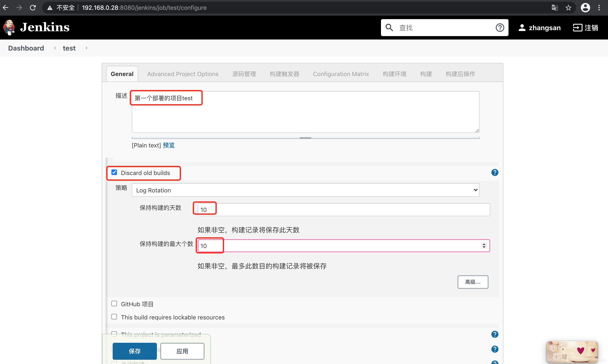Click the 预览 preview link
The width and height of the screenshot is (608, 364).
(169, 145)
